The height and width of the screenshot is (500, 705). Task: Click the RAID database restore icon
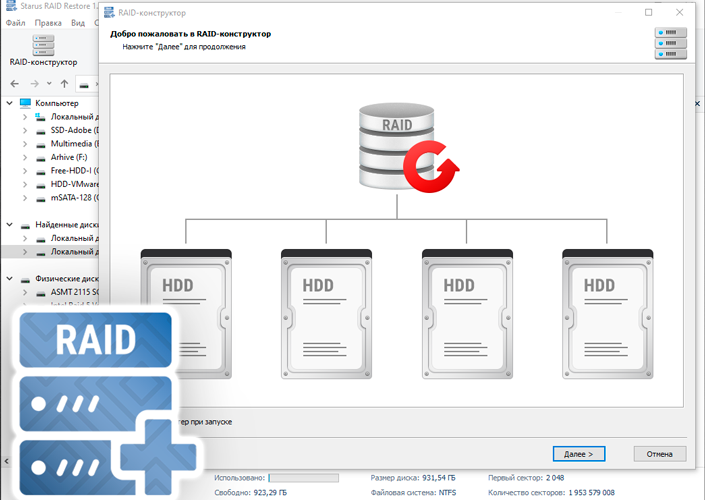click(408, 147)
